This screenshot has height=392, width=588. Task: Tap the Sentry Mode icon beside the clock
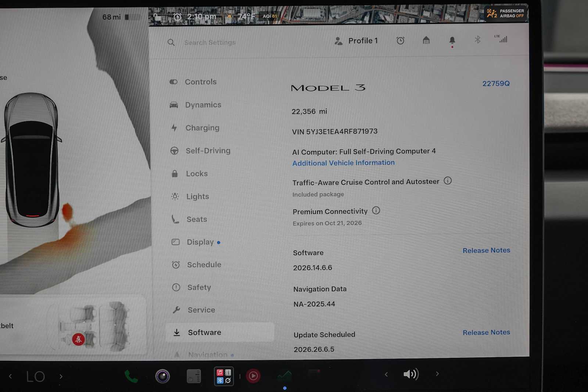(177, 17)
